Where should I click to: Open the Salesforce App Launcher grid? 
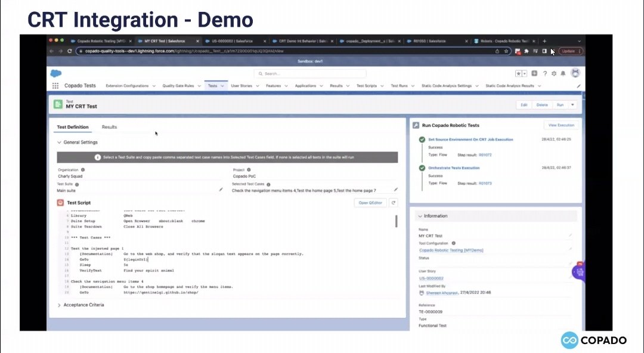click(55, 86)
